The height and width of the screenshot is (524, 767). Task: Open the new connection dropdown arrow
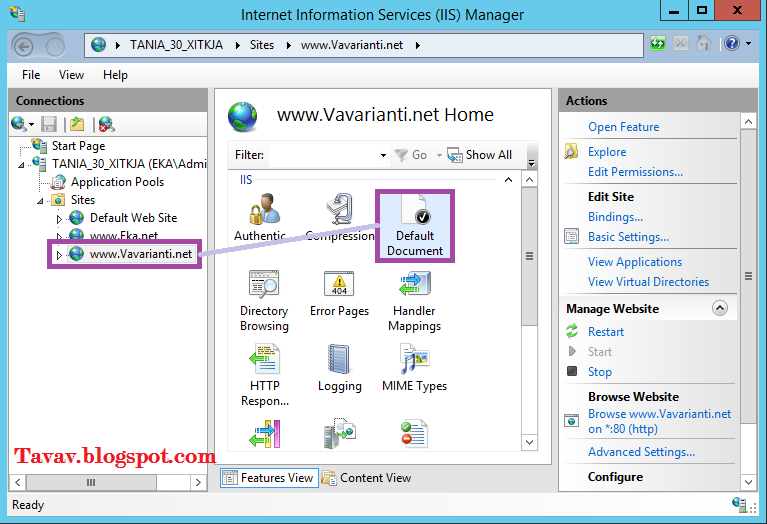pyautogui.click(x=31, y=125)
